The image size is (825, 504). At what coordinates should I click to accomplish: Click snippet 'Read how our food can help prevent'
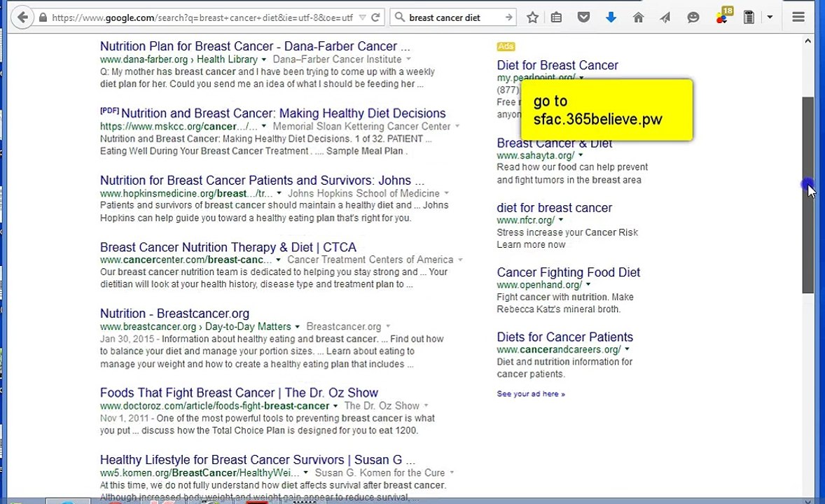pos(572,167)
